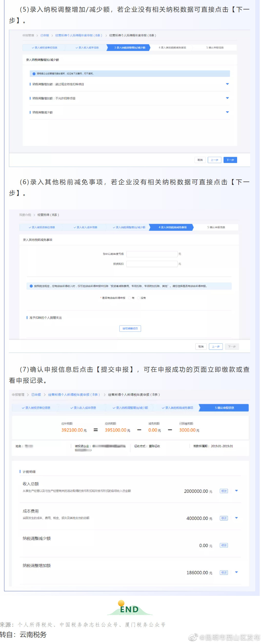Expand 纳税调整增加额：超过规定标准扣除项目 section arrow

pyautogui.click(x=227, y=84)
